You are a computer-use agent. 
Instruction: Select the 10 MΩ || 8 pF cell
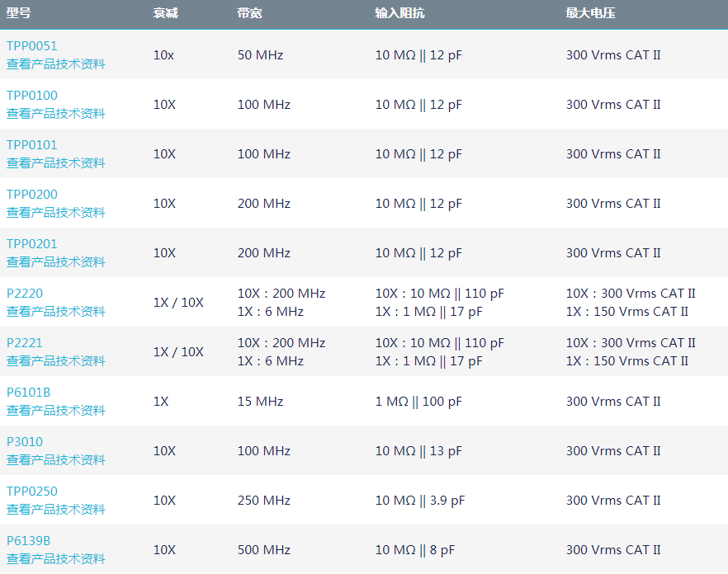click(x=415, y=550)
